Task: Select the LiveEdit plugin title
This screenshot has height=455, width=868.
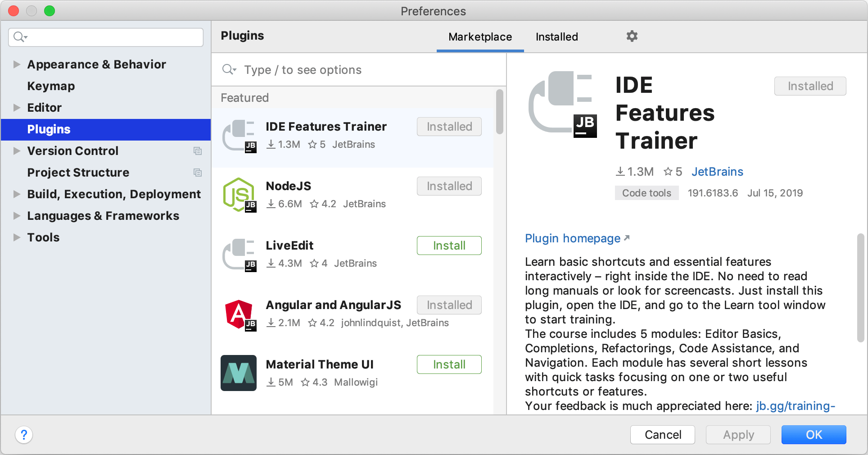Action: [x=289, y=246]
